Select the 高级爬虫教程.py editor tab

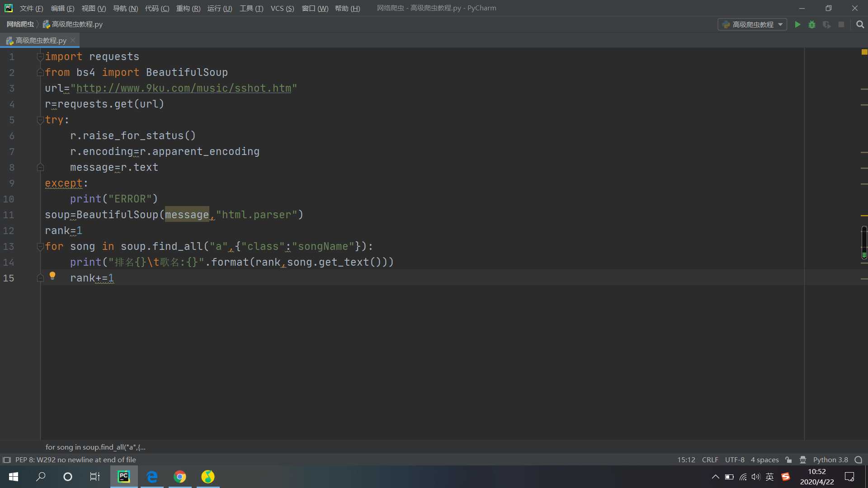tap(40, 40)
